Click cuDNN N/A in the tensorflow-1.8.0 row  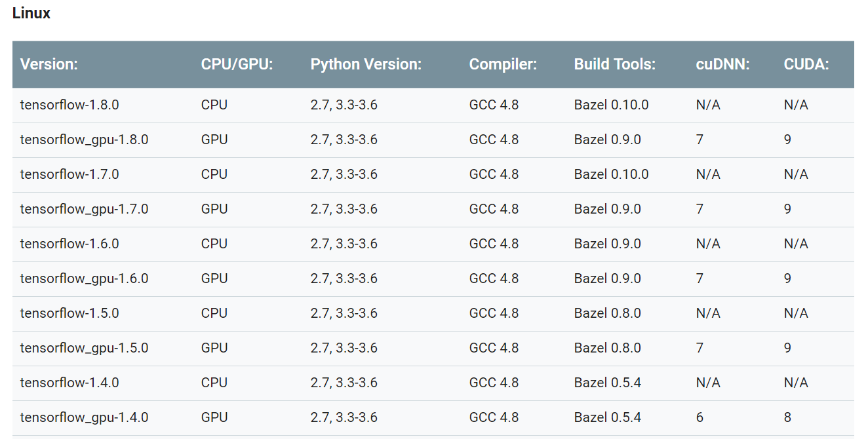pyautogui.click(x=708, y=105)
